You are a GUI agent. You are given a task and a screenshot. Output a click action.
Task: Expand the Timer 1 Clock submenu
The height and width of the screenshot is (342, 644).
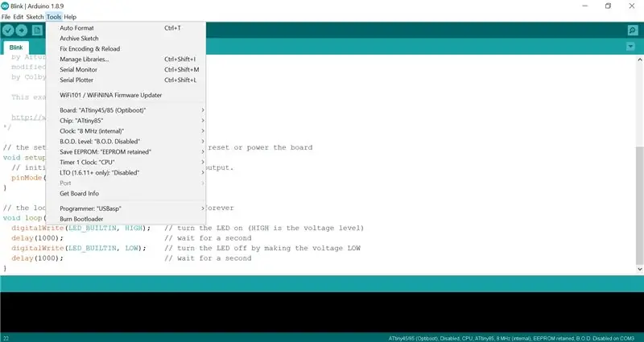[126, 163]
